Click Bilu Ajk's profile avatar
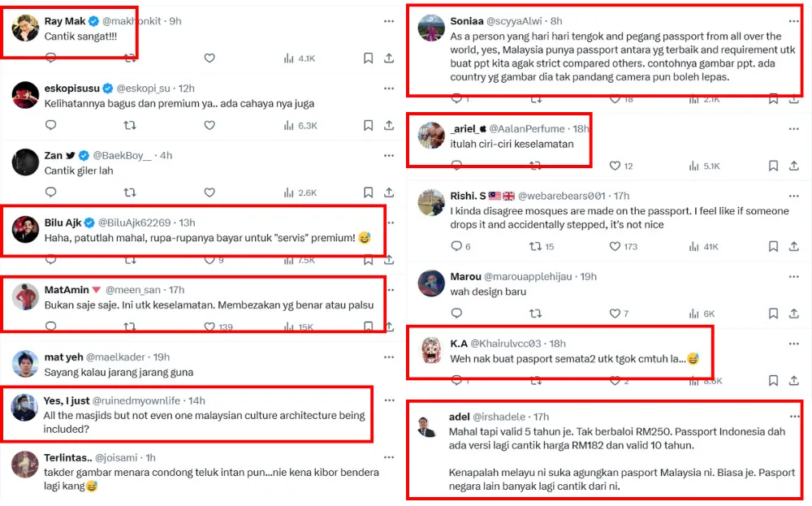The height and width of the screenshot is (506, 812). pyautogui.click(x=26, y=230)
